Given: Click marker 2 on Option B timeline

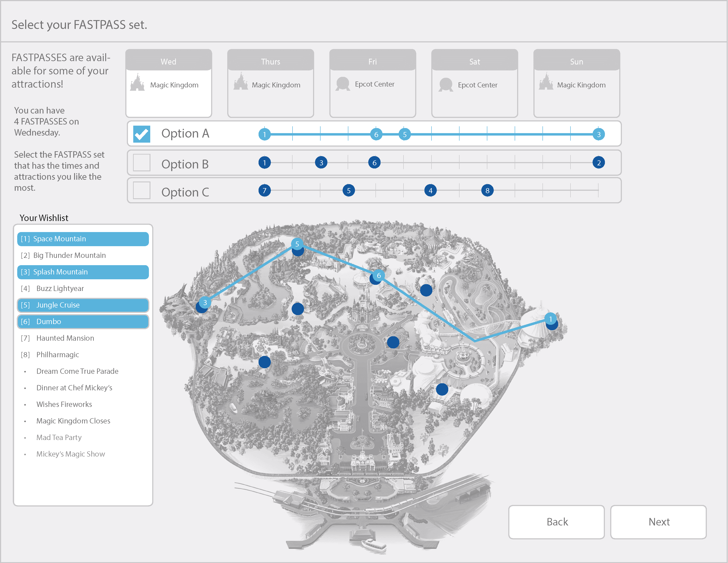Looking at the screenshot, I should coord(599,163).
